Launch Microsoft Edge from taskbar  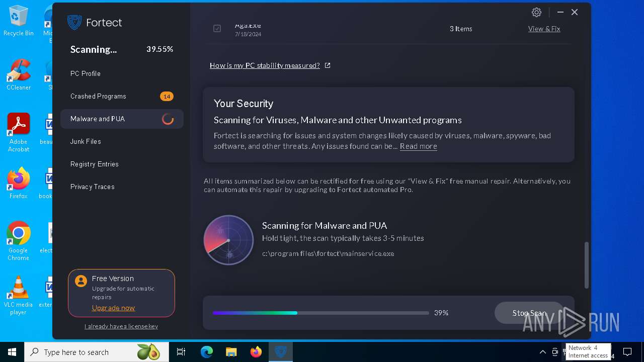point(207,352)
